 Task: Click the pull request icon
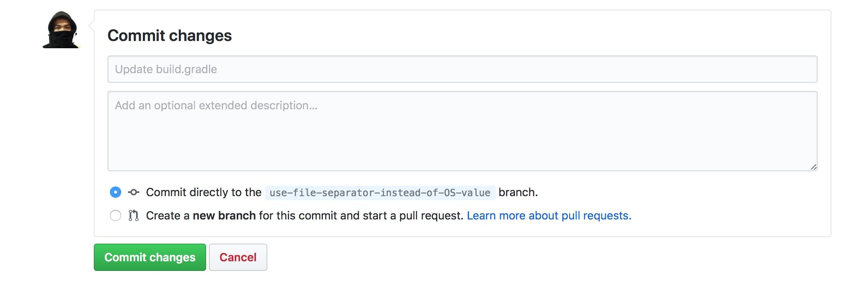click(x=134, y=216)
